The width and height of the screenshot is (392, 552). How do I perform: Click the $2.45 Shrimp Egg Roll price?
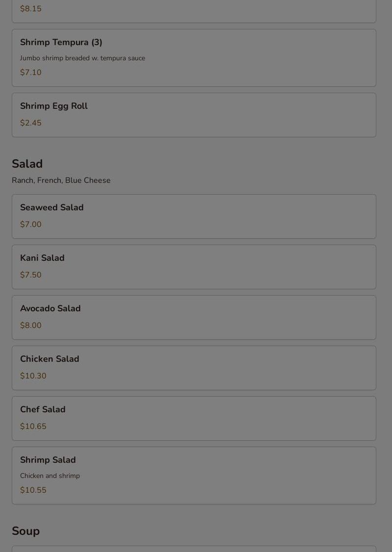[x=31, y=123]
